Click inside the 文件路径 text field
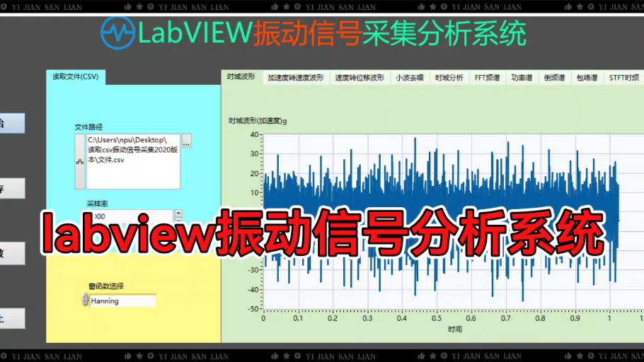 133,162
